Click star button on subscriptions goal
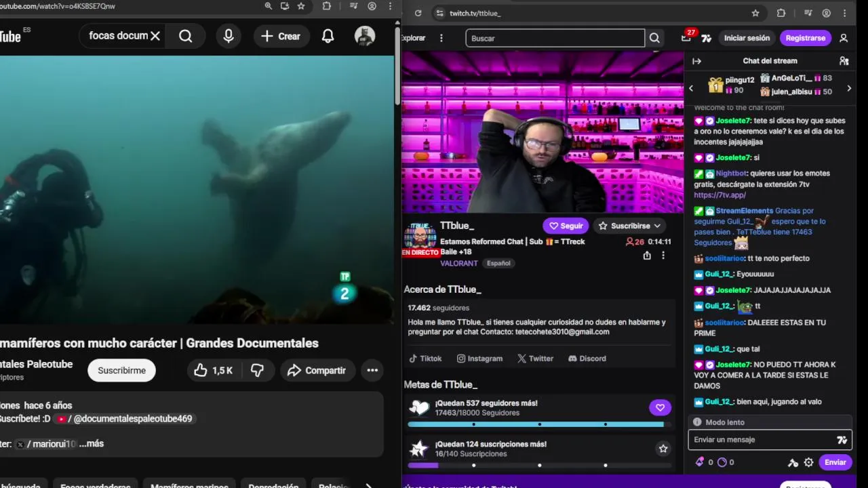868x488 pixels. (663, 448)
